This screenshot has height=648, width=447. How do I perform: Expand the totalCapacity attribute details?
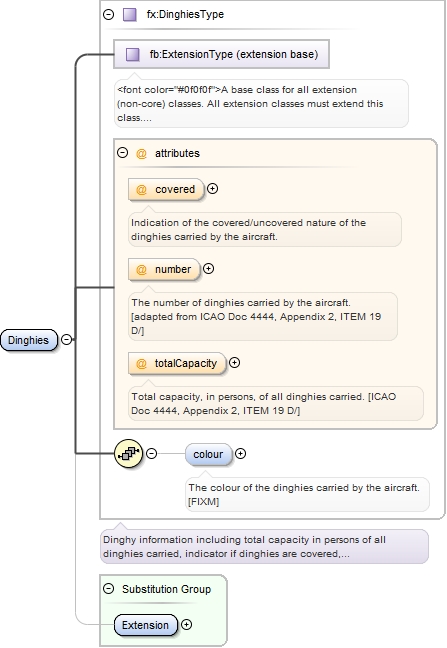click(x=235, y=362)
